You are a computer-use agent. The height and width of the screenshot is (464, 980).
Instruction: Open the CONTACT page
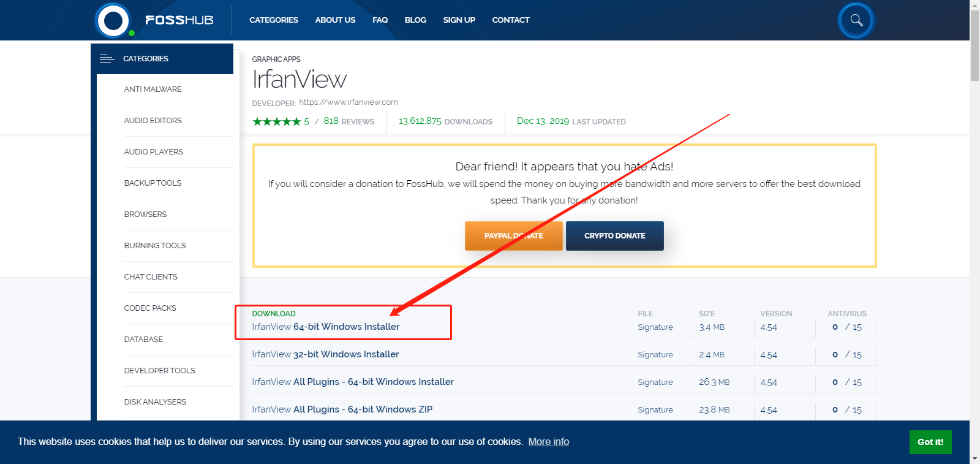pos(511,20)
